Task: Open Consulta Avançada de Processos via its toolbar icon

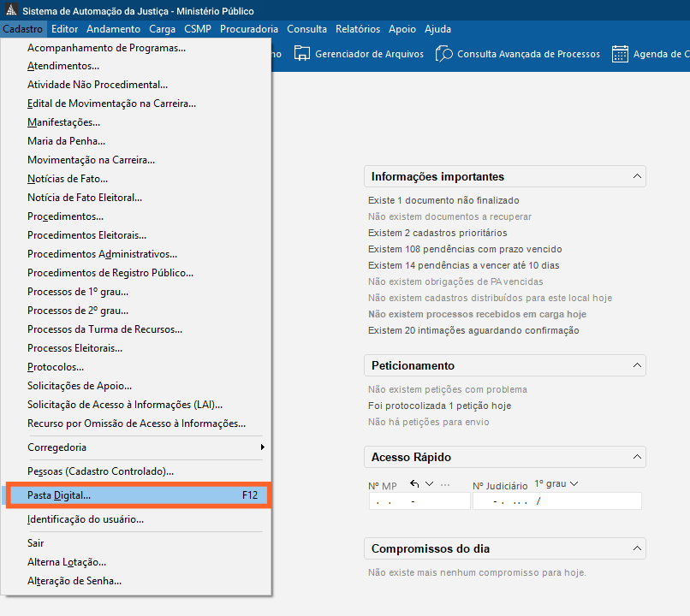Action: 443,53
